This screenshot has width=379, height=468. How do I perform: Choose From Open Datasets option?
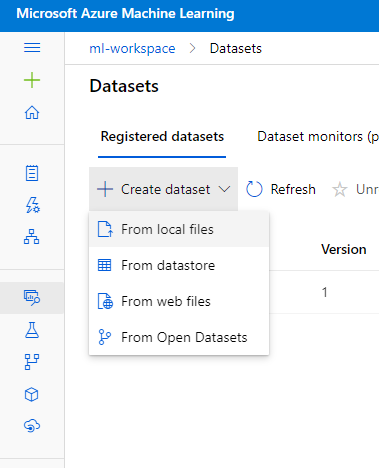pos(179,337)
